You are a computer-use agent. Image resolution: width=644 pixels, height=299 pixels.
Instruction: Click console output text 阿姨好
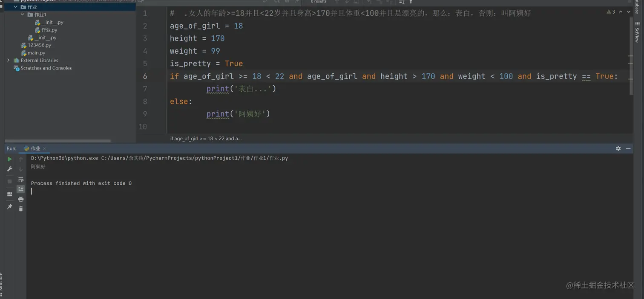coord(38,166)
